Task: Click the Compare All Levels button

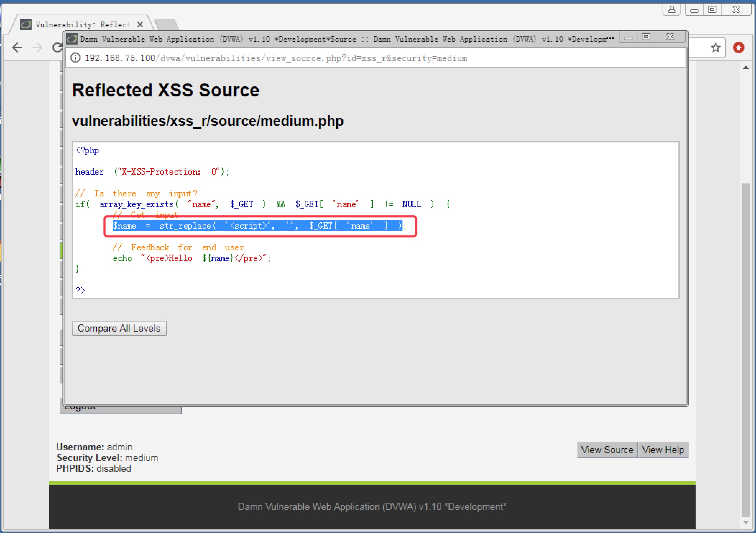Action: point(119,328)
